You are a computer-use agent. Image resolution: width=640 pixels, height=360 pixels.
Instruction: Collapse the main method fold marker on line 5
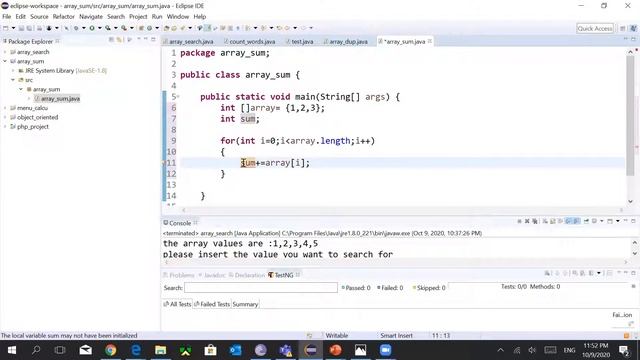pos(178,97)
